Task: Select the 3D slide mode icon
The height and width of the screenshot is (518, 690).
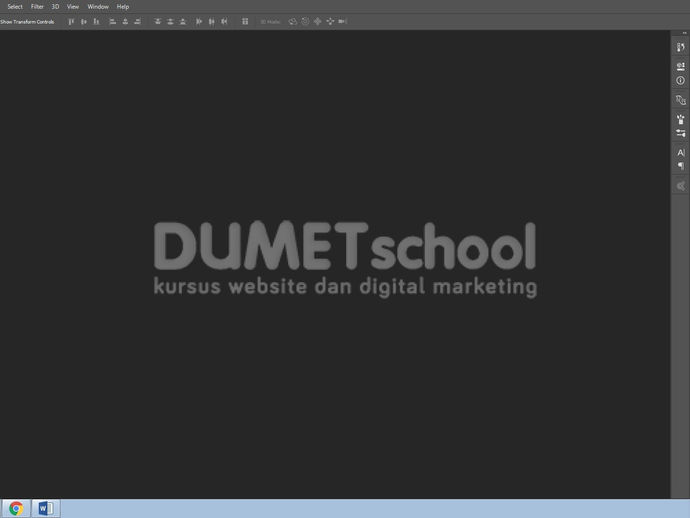Action: click(330, 22)
